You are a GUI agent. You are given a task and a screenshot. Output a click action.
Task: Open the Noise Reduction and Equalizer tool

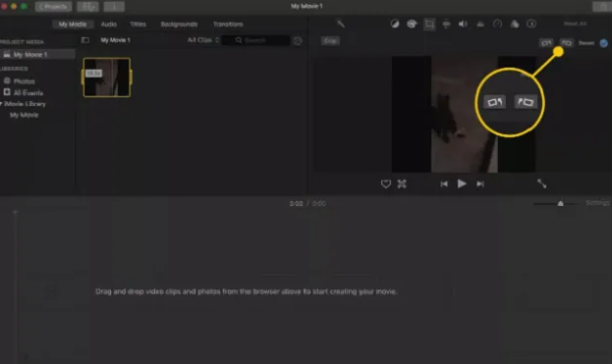point(480,24)
